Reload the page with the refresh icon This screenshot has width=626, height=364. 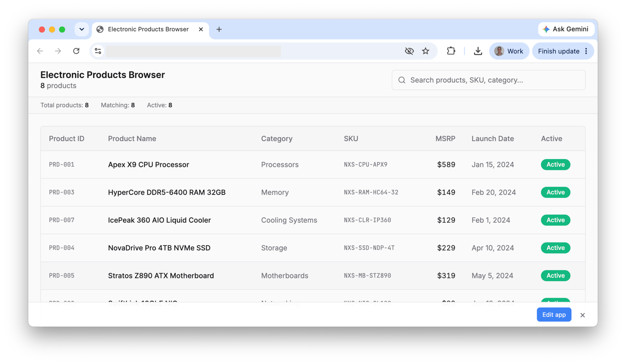[x=76, y=51]
